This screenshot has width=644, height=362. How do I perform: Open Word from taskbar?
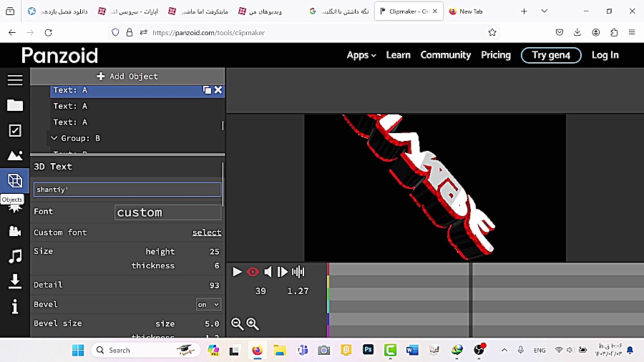[x=412, y=350]
